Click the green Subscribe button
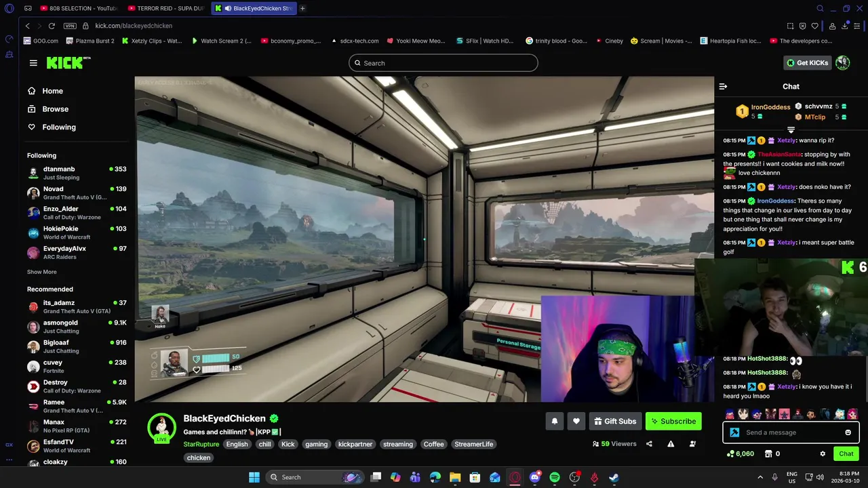The height and width of the screenshot is (488, 868). click(673, 422)
